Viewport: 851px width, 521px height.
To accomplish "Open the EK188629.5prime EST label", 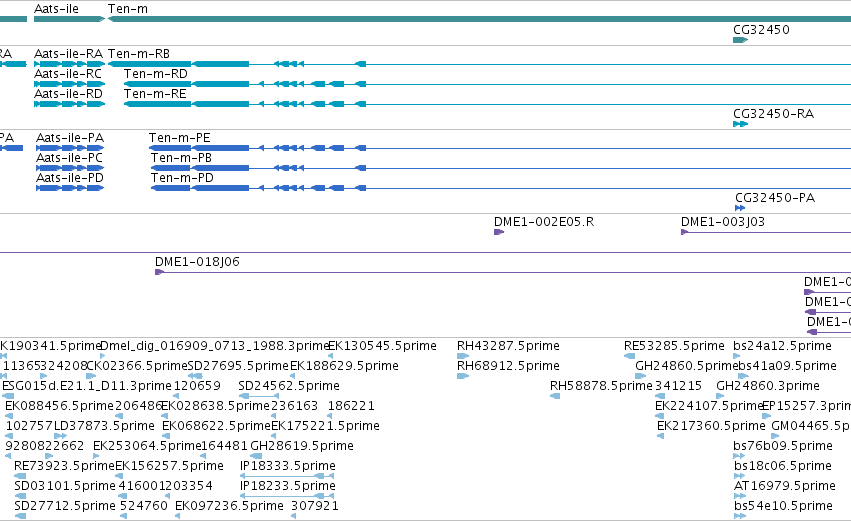I will (x=344, y=366).
